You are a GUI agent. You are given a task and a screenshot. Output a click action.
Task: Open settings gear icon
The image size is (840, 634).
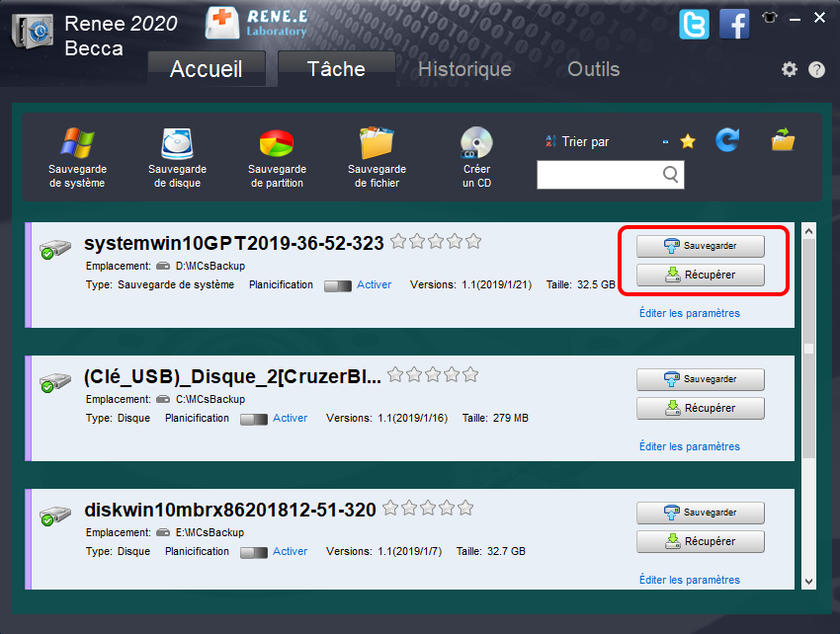click(x=790, y=69)
